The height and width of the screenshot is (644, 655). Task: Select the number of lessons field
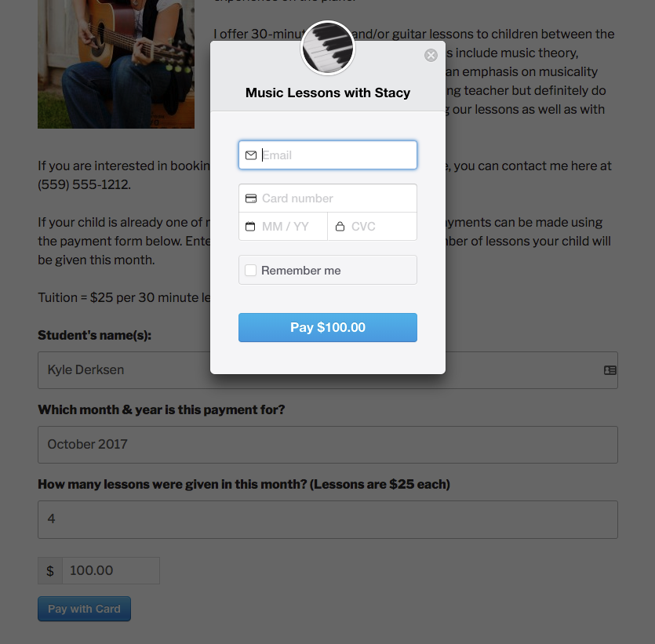[328, 519]
